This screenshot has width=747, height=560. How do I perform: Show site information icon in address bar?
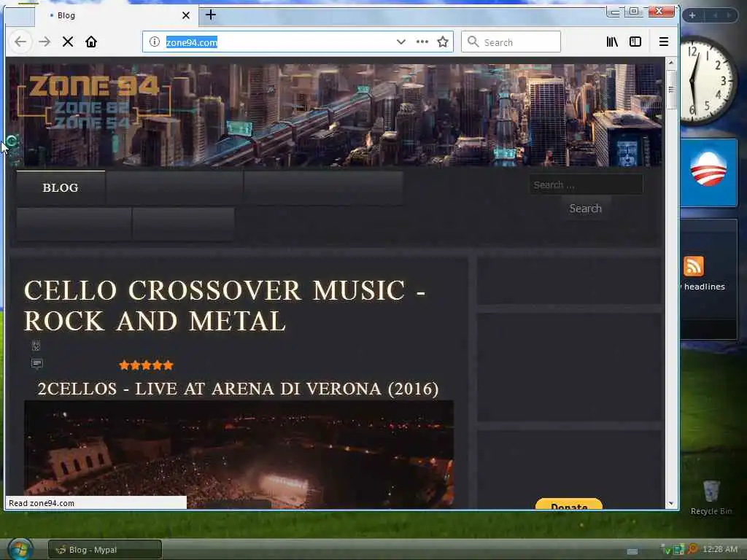pyautogui.click(x=155, y=42)
